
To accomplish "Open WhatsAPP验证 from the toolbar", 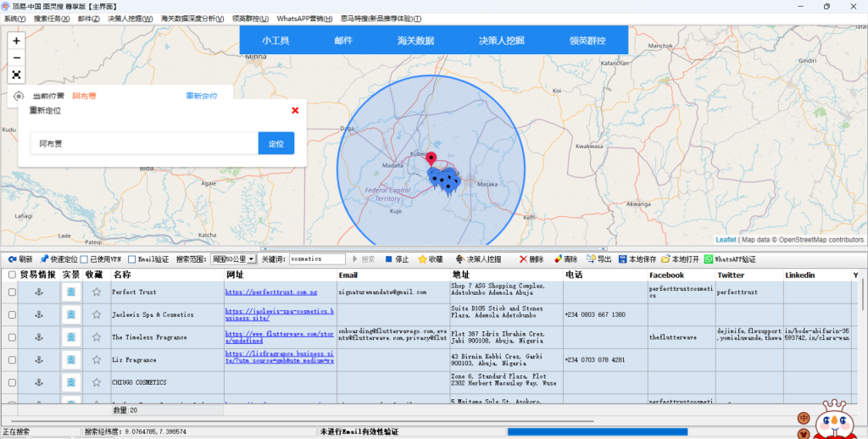I will pyautogui.click(x=709, y=259).
